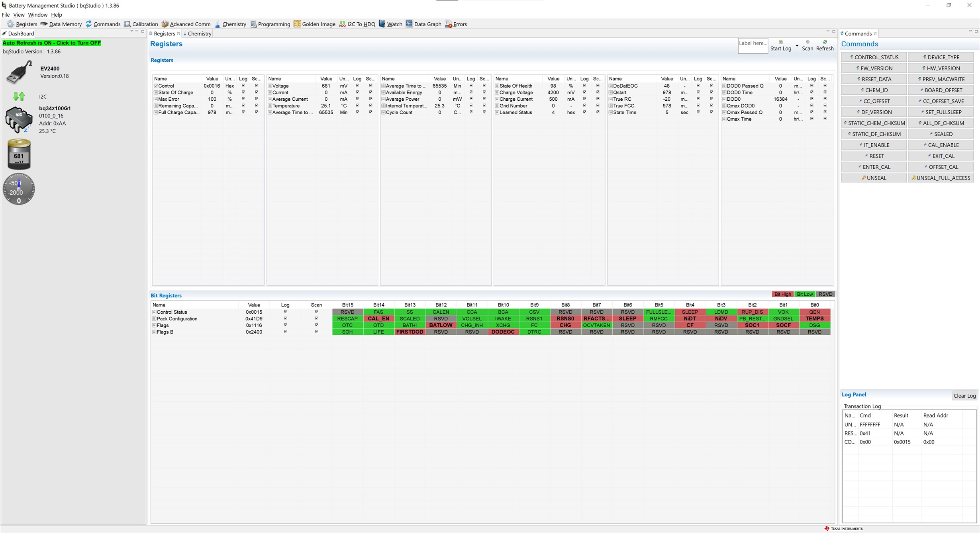
Task: Toggle Scan checkbox for Voltage register
Action: pos(370,86)
